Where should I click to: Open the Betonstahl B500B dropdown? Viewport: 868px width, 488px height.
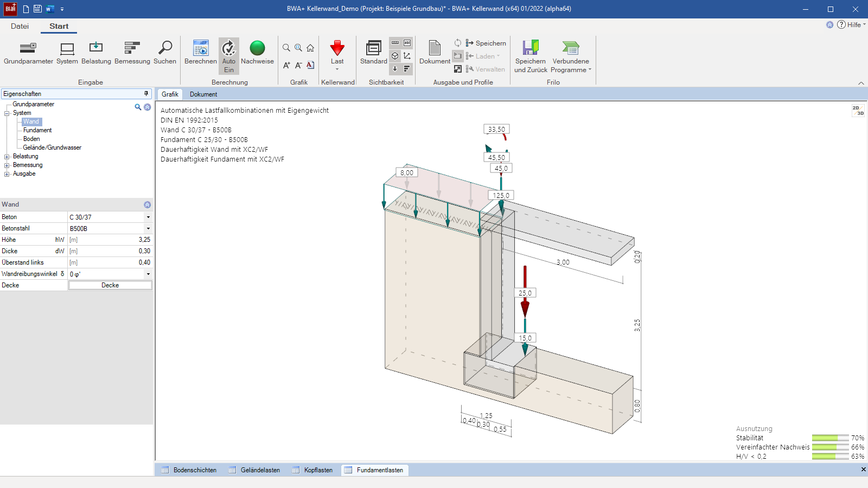pyautogui.click(x=148, y=228)
